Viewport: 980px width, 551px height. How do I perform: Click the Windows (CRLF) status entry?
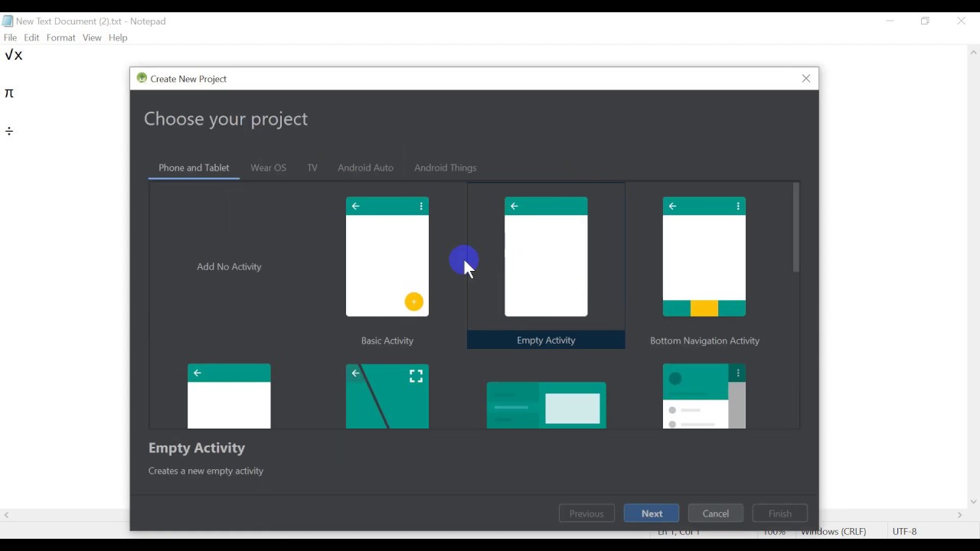(834, 532)
